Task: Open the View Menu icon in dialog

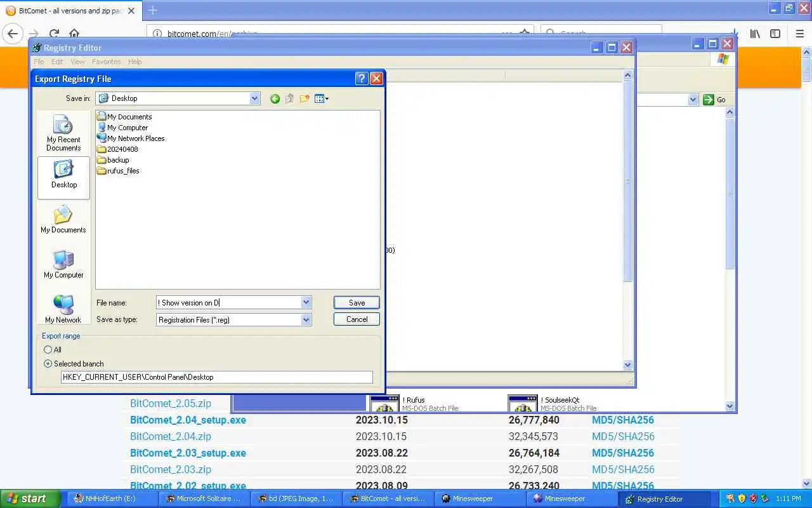Action: click(322, 98)
